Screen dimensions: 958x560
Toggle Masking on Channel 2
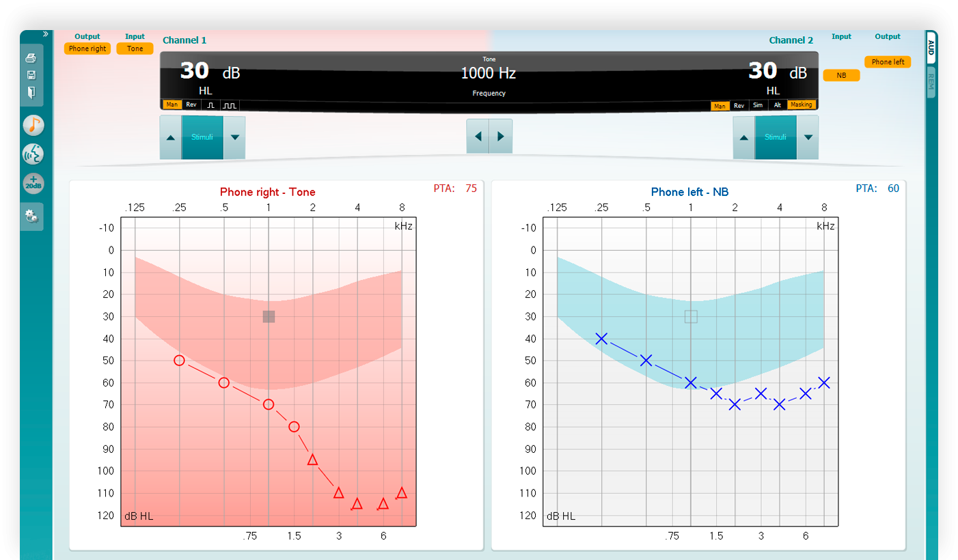coord(801,105)
